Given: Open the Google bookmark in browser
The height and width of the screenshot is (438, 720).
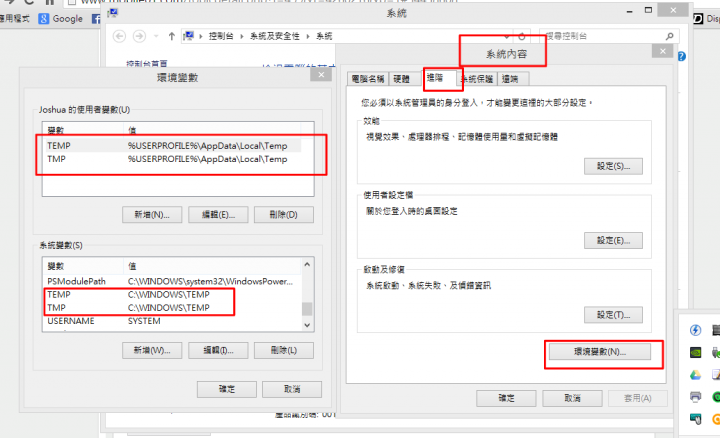Looking at the screenshot, I should (x=61, y=19).
